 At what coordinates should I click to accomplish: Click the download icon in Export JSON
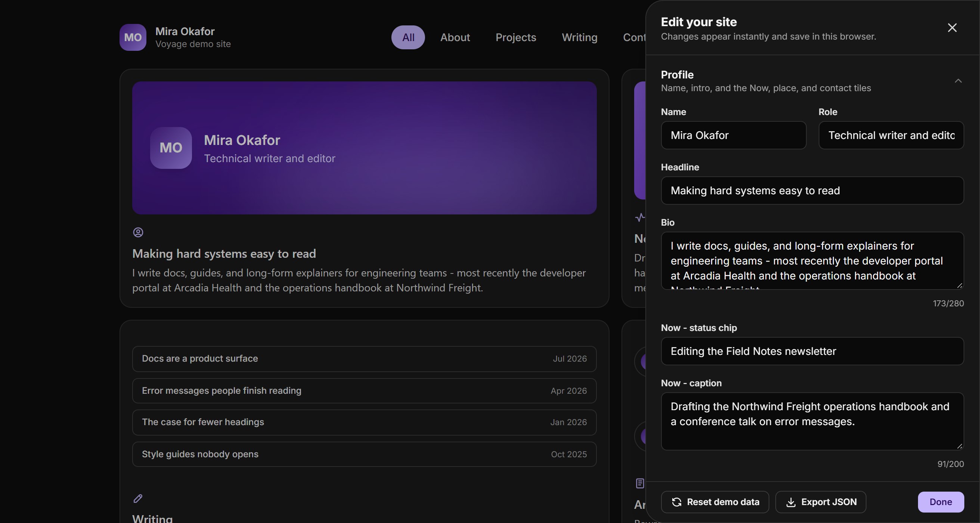pos(791,502)
